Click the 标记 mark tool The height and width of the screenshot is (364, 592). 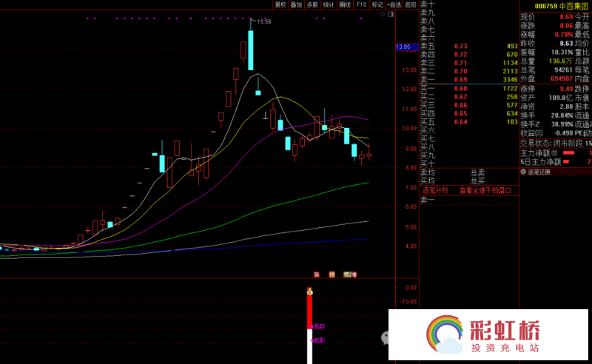pos(377,4)
